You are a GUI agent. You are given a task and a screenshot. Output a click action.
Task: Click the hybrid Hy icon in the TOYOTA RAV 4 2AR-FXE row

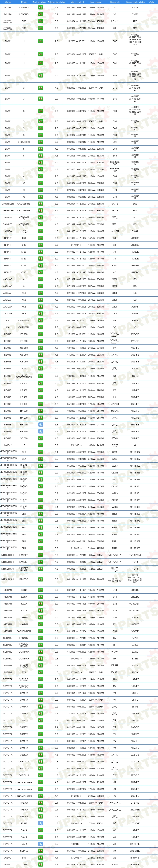click(40, 844)
